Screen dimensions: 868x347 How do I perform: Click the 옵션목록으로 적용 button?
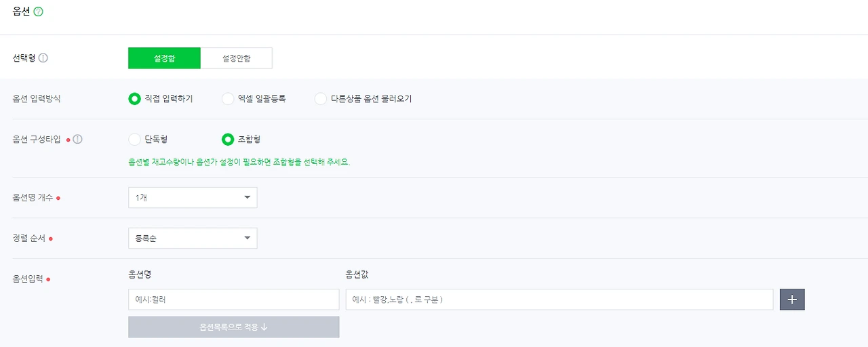(x=233, y=327)
